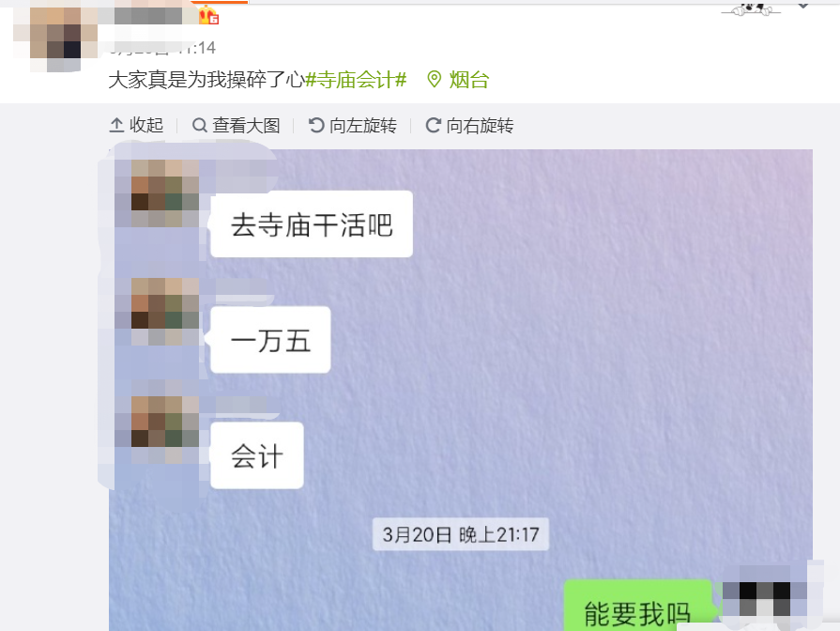The image size is (840, 631).
Task: Click the green reply bubble 能要我吗
Action: tap(637, 606)
